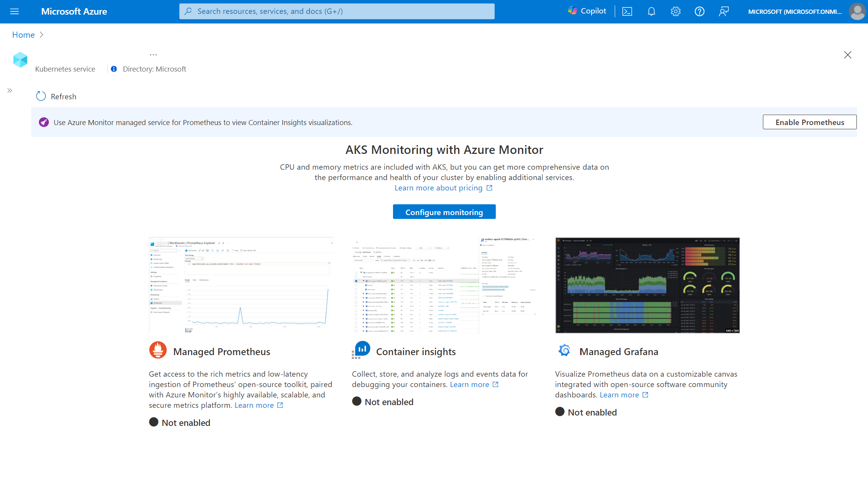Click the Enable Prometheus button

[809, 122]
